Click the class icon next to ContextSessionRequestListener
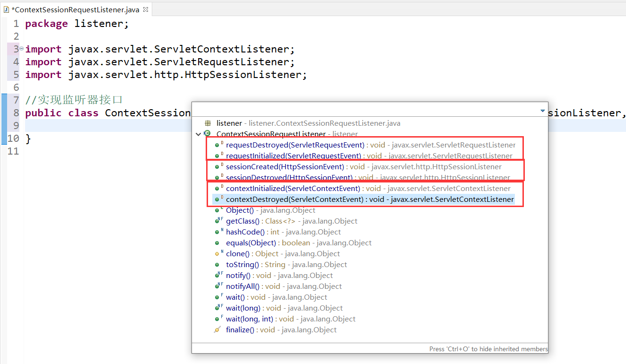 (x=207, y=134)
